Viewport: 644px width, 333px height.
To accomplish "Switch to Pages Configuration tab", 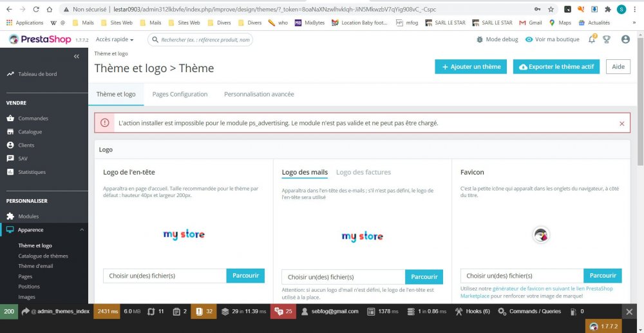I will point(180,94).
